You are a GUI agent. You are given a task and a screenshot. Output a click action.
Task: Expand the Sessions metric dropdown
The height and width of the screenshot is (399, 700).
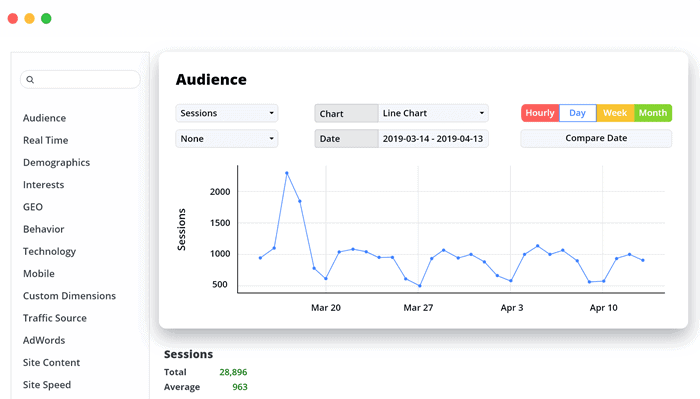click(227, 113)
